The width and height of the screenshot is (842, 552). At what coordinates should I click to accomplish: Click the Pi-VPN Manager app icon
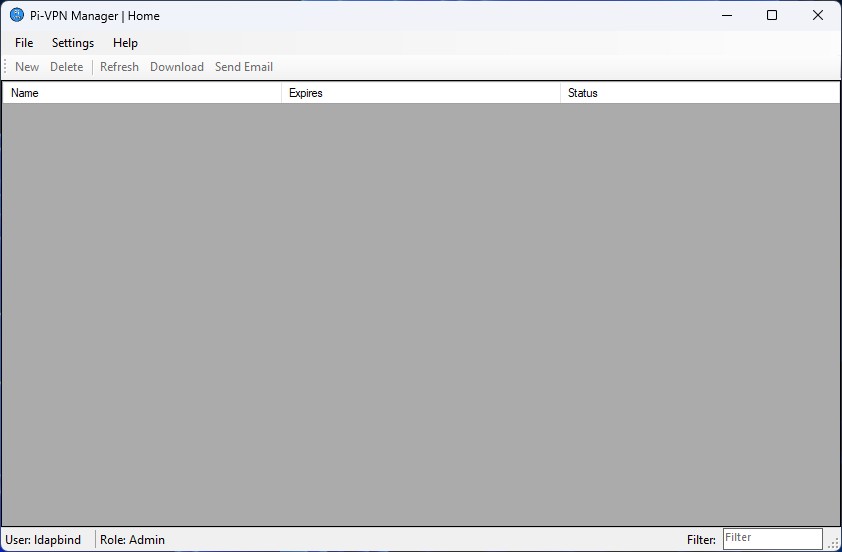pyautogui.click(x=17, y=15)
